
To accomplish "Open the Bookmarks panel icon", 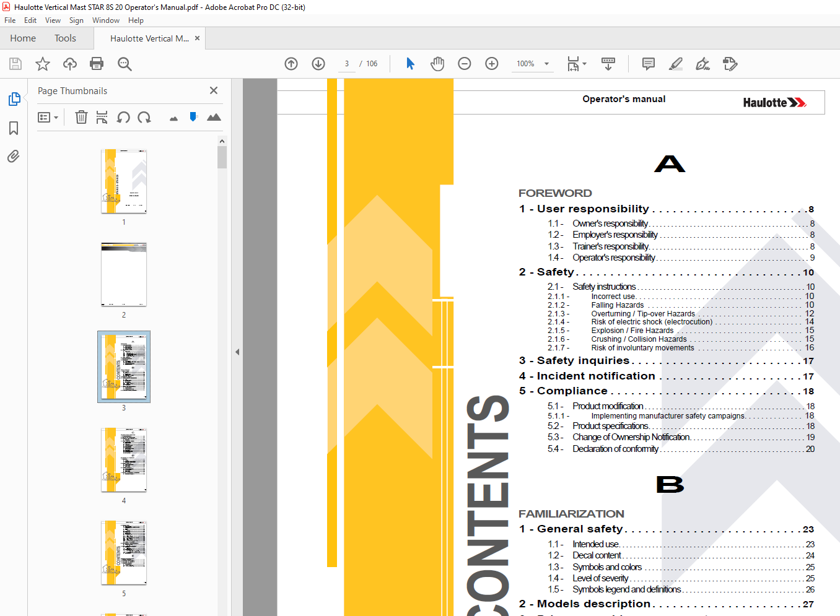I will point(14,128).
